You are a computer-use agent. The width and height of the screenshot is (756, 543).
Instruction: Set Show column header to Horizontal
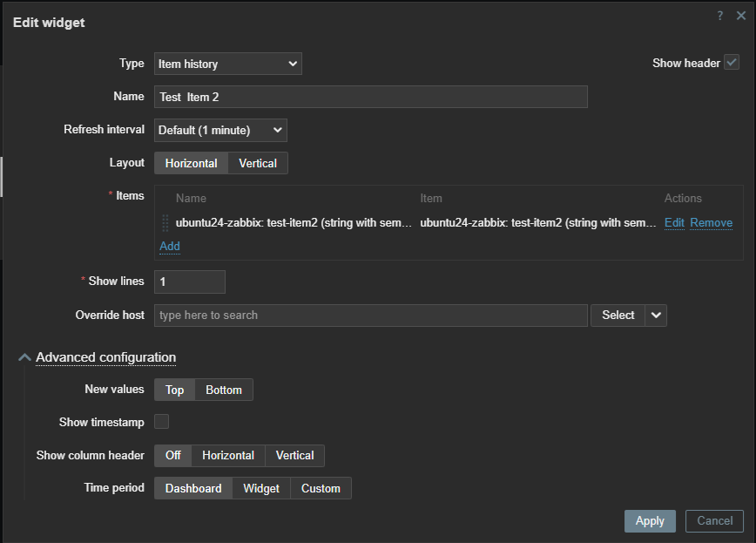(228, 456)
